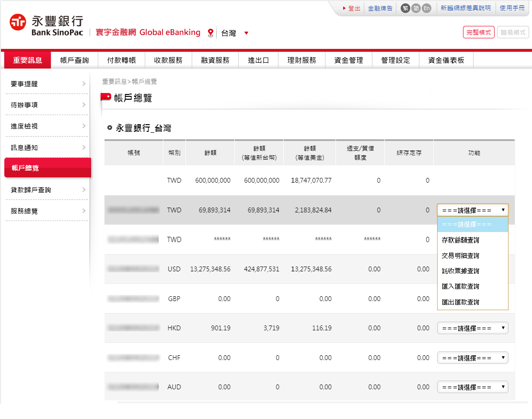The width and height of the screenshot is (532, 419).
Task: Click the USD currency cell
Action: [x=174, y=269]
